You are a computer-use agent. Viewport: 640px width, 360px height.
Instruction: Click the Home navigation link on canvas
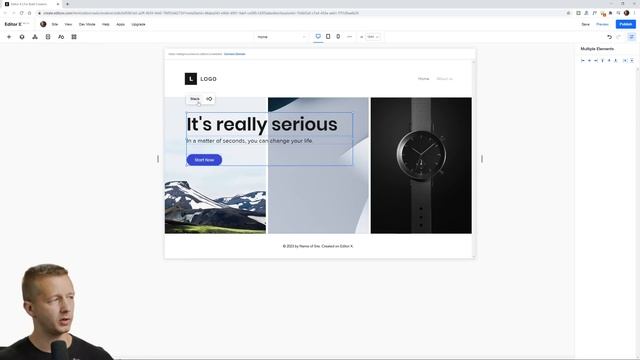[423, 79]
